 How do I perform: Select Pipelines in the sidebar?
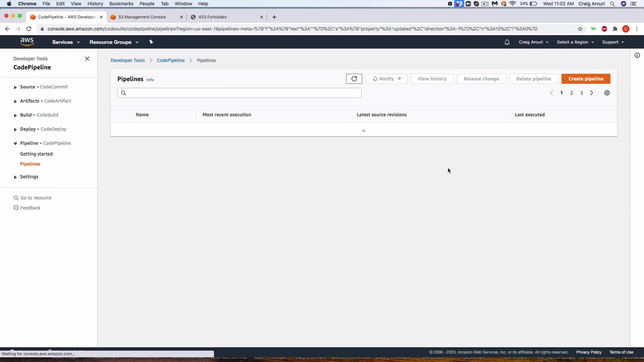pos(30,164)
